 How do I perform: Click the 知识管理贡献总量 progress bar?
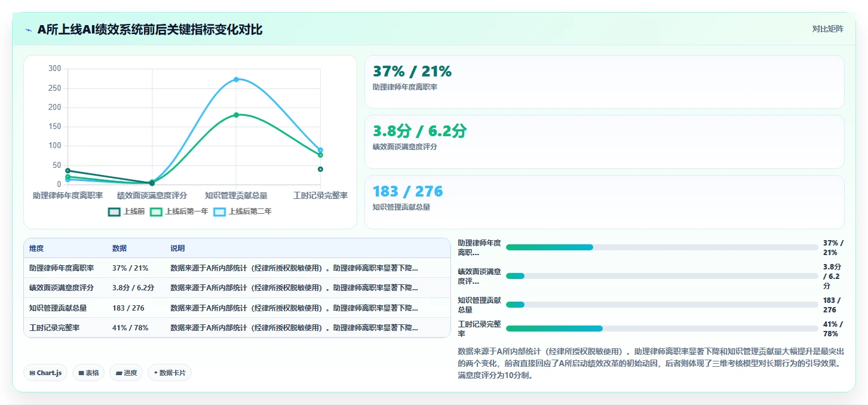coord(662,305)
